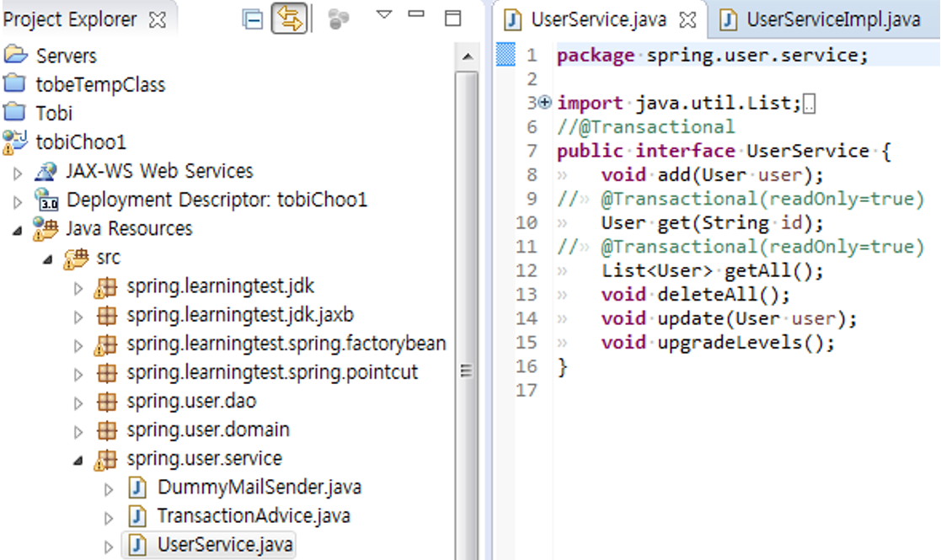This screenshot has height=560, width=941.
Task: Expand spring.learningtest.jdk package
Action: 78,288
